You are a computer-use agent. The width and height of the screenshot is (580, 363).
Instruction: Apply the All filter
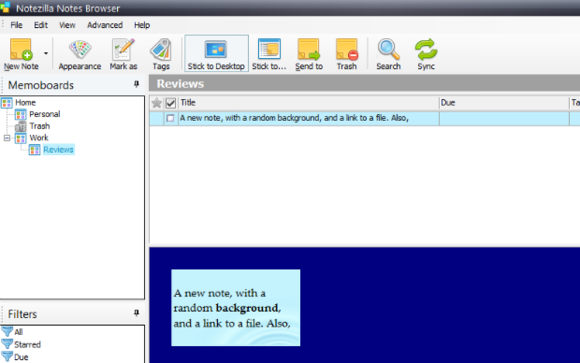coord(18,332)
